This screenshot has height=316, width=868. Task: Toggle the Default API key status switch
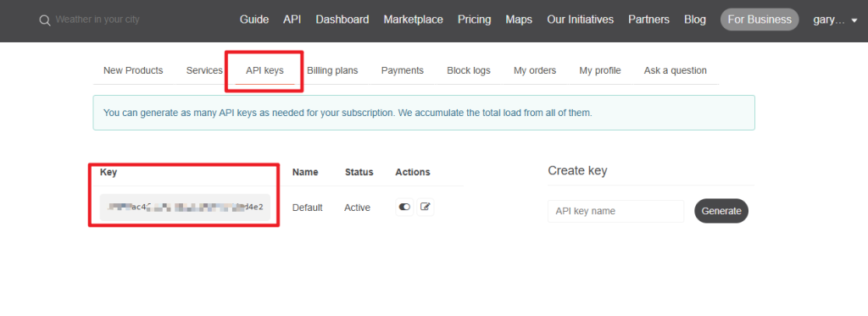pyautogui.click(x=404, y=207)
